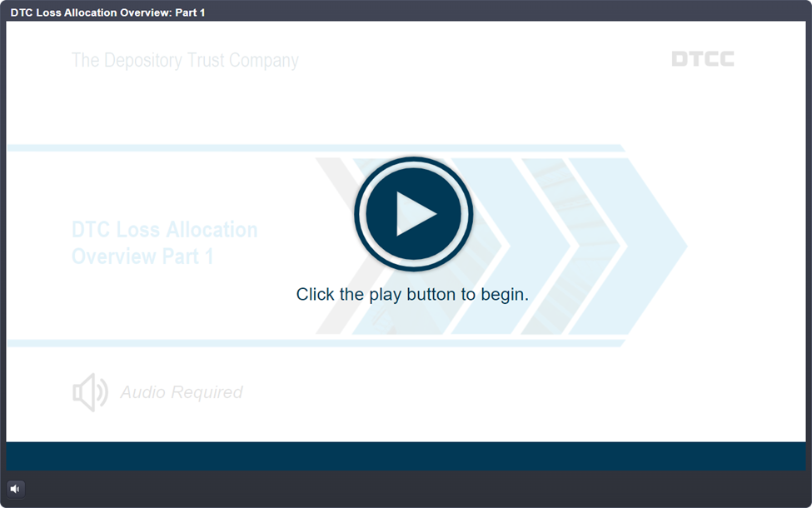812x508 pixels.
Task: Click 'The Depository Trust Company' header
Action: point(185,60)
